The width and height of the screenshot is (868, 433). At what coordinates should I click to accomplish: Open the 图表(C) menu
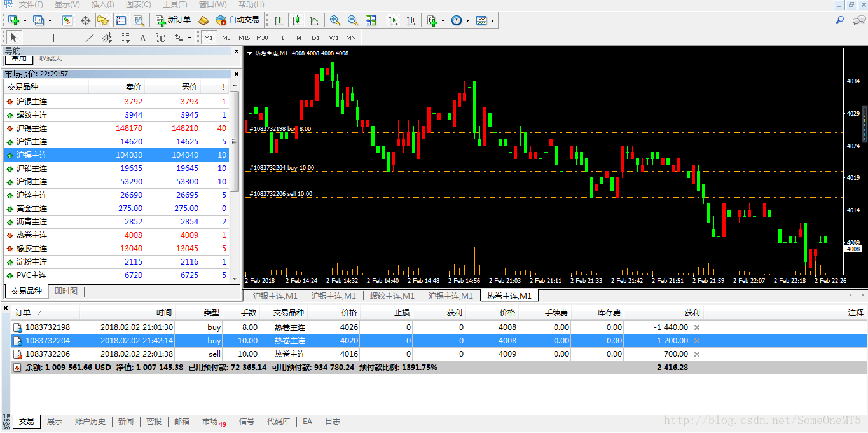tap(139, 4)
